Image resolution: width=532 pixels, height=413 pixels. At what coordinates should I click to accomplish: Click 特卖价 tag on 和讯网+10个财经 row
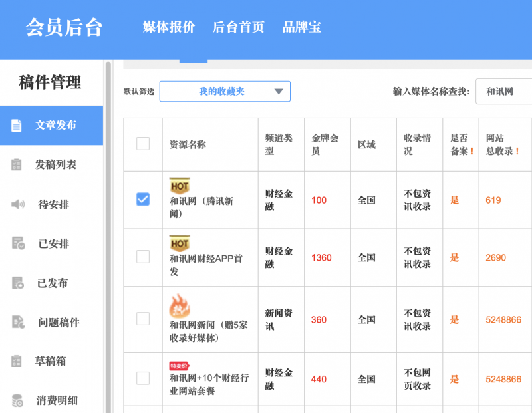[x=179, y=366]
